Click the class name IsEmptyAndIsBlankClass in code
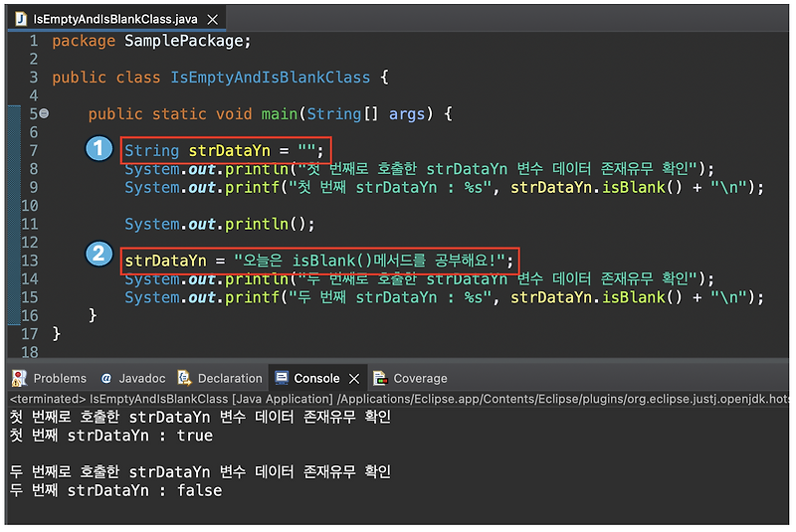Screen dimensions: 796x532 click(270, 78)
